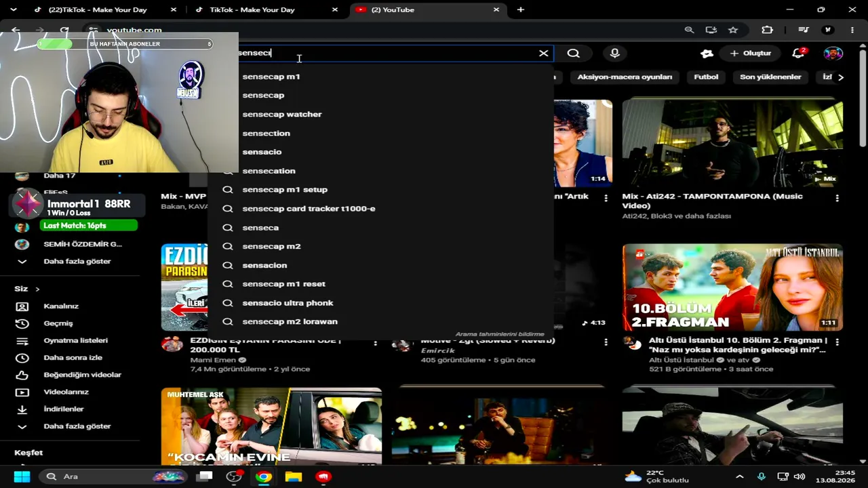Filter by the 'Aksiyon-macera oyunları' chip
868x488 pixels.
[625, 77]
